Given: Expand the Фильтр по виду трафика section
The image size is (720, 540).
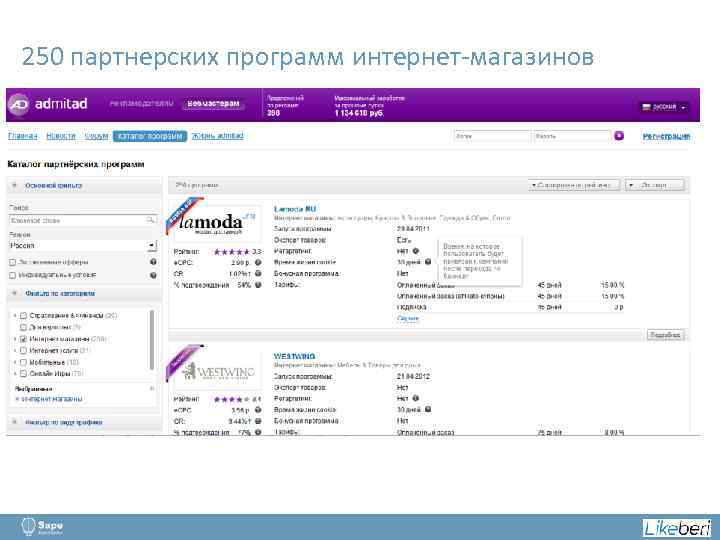Looking at the screenshot, I should point(15,422).
